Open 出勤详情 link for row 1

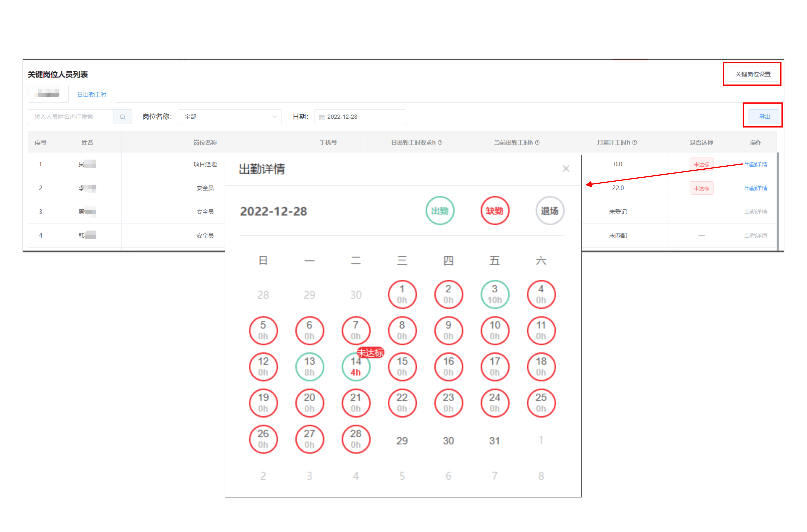755,164
